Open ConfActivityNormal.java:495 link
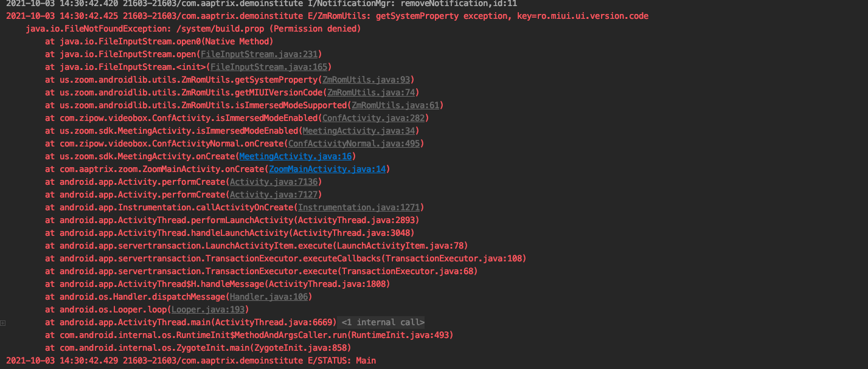Image resolution: width=868 pixels, height=369 pixels. [354, 143]
